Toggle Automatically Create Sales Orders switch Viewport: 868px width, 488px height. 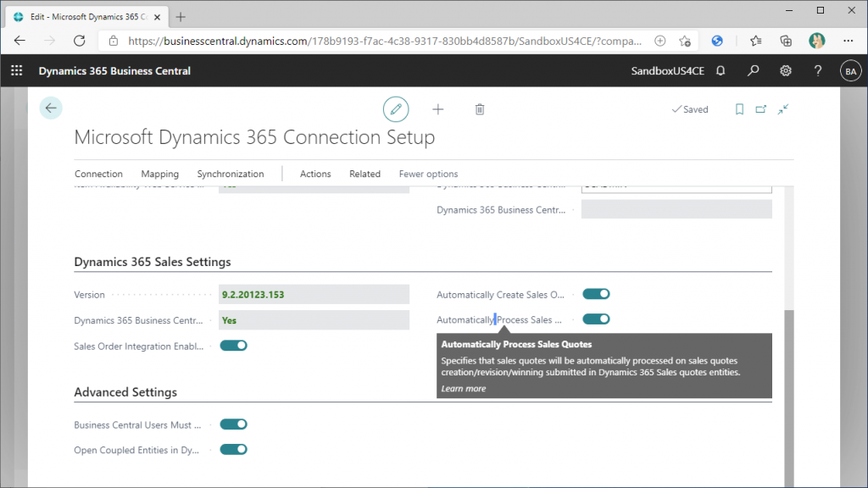596,294
